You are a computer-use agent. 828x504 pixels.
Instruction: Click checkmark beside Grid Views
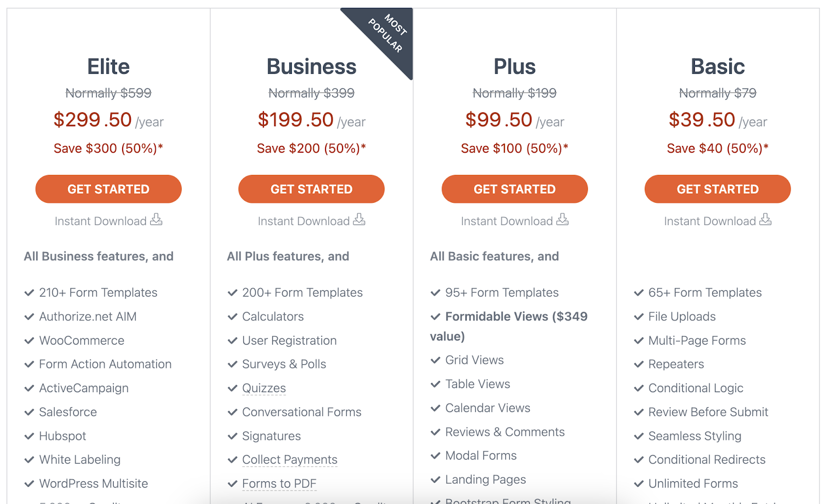[435, 360]
